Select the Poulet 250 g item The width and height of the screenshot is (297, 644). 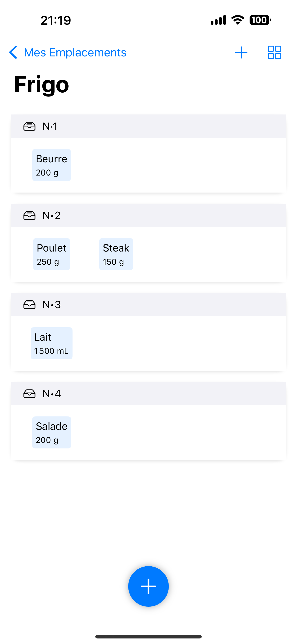52,254
